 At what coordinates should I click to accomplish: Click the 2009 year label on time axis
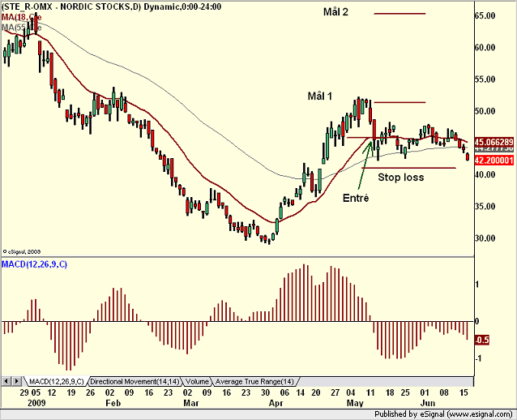click(x=36, y=403)
